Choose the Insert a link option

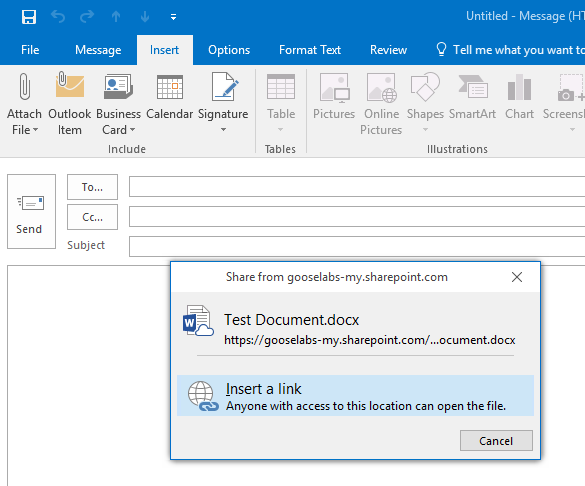click(355, 396)
